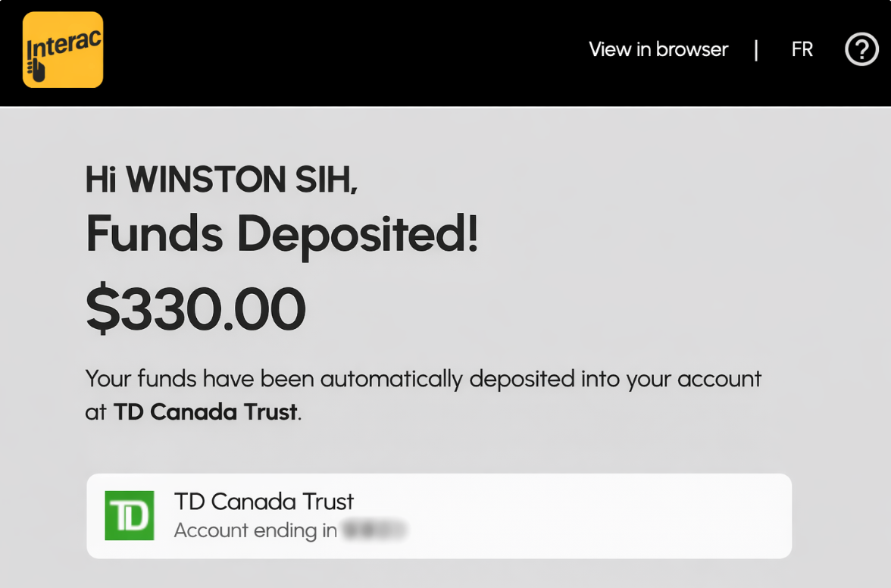891x588 pixels.
Task: Click empty white space in the TD account card
Action: click(606, 515)
